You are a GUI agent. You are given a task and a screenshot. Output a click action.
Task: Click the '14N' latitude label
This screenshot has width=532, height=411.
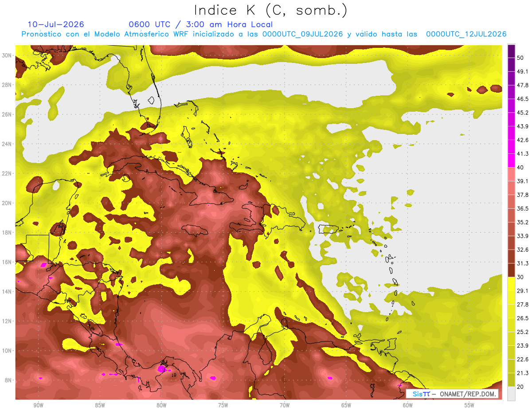(x=7, y=292)
